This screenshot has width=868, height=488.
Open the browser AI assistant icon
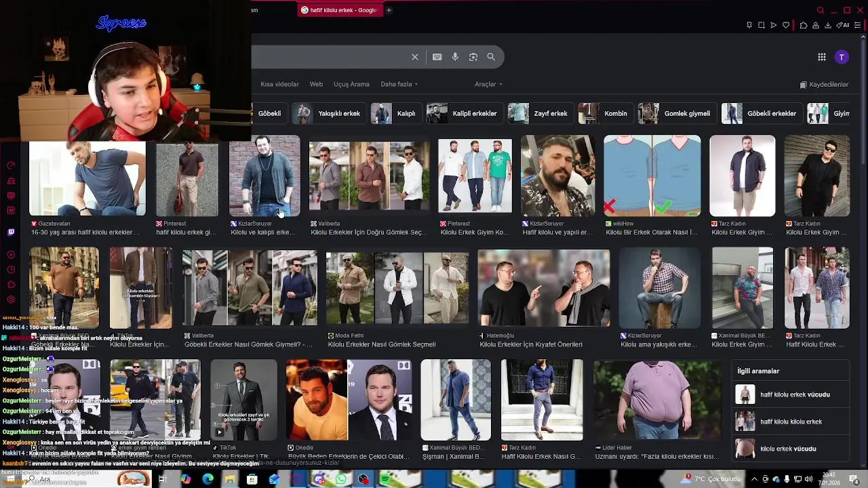(x=843, y=25)
